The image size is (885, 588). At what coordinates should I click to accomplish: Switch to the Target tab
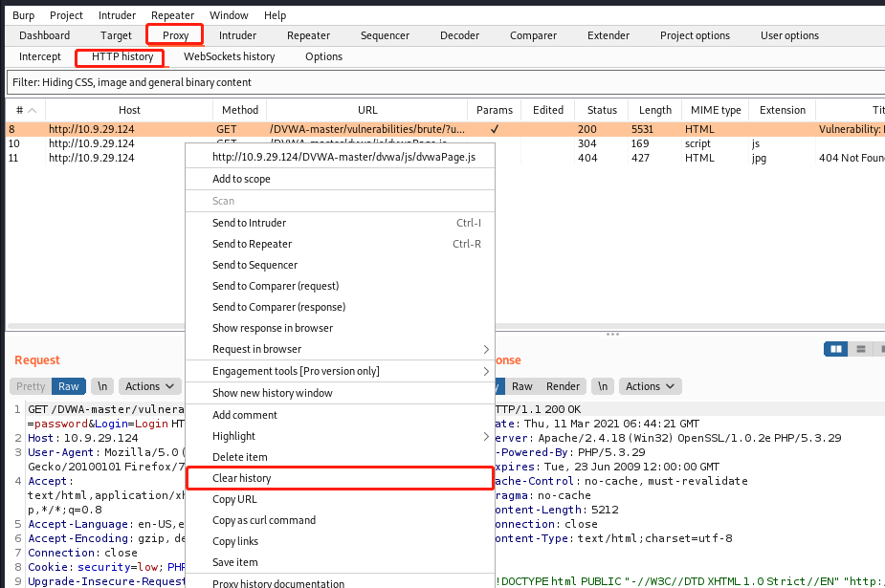[116, 35]
